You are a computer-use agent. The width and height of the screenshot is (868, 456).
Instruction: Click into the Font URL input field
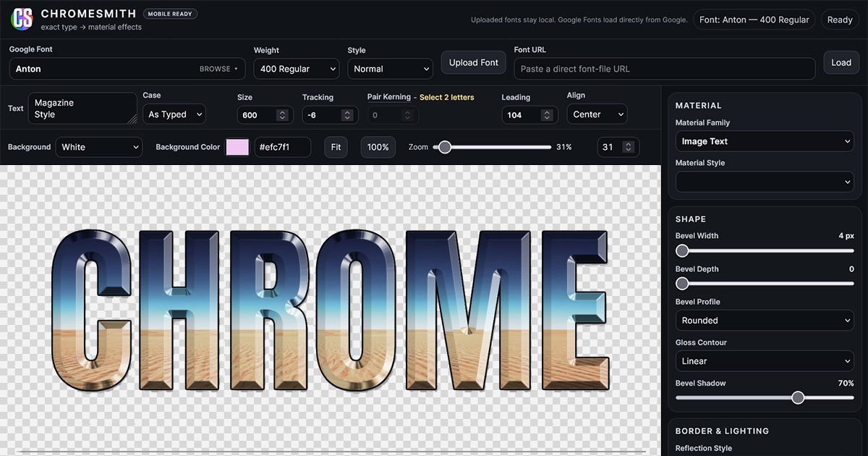tap(665, 69)
